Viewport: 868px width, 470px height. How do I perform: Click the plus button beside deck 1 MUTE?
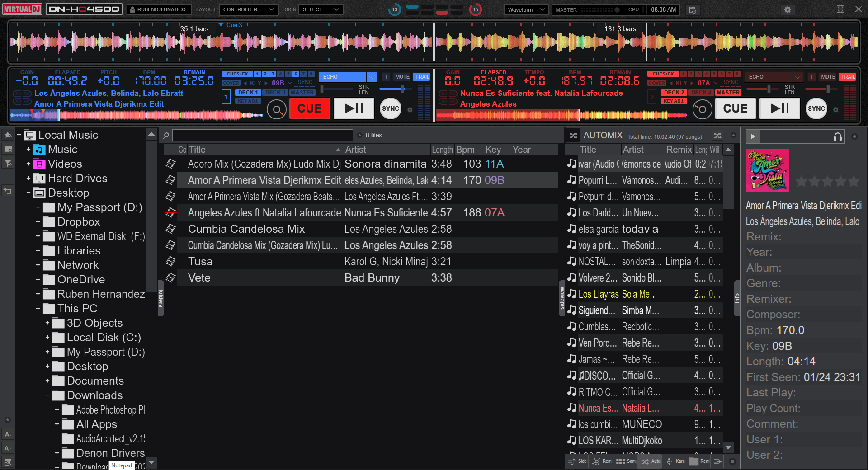click(386, 77)
